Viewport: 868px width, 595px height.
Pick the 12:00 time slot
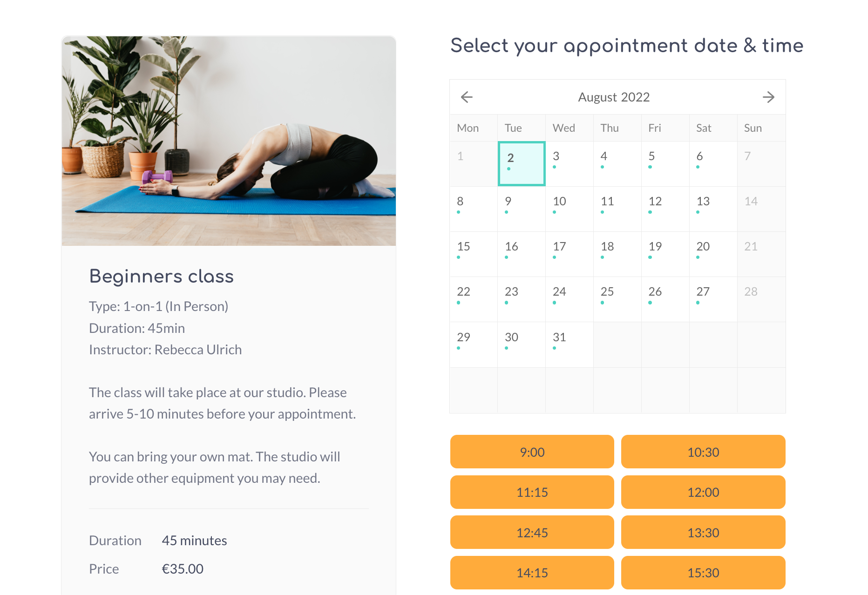tap(703, 492)
